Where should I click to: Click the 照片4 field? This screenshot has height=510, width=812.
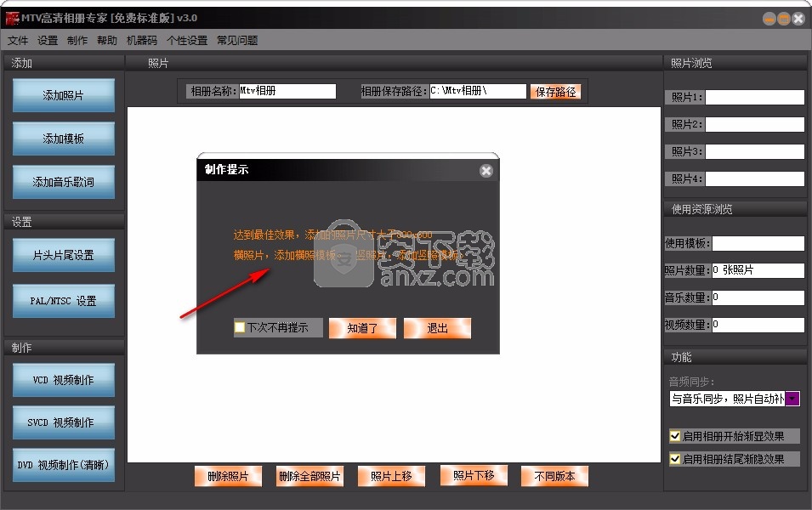pos(754,179)
